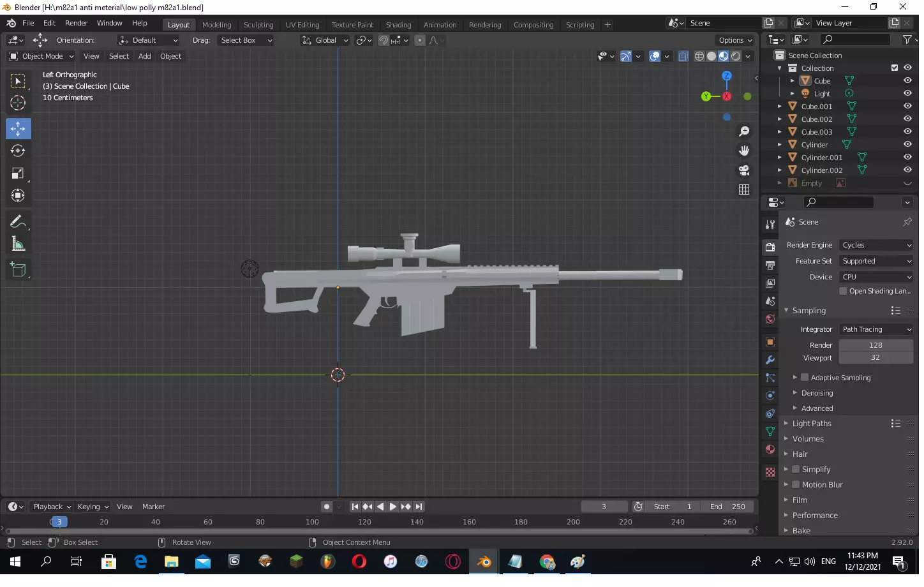The height and width of the screenshot is (587, 924).
Task: Click the Pan view hand icon
Action: point(744,151)
